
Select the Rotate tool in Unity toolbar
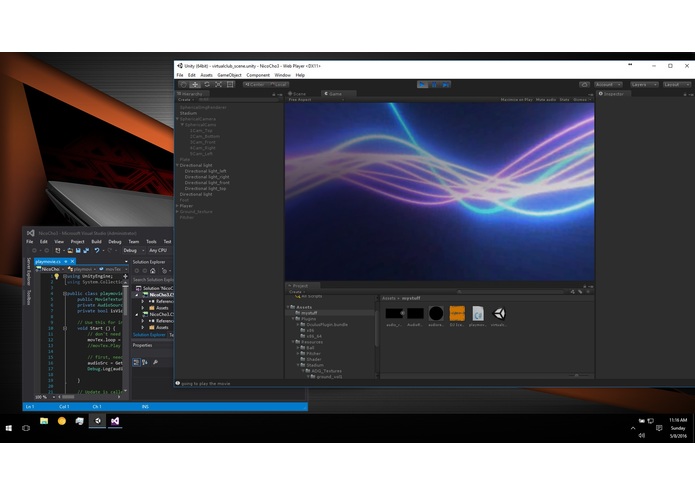207,84
